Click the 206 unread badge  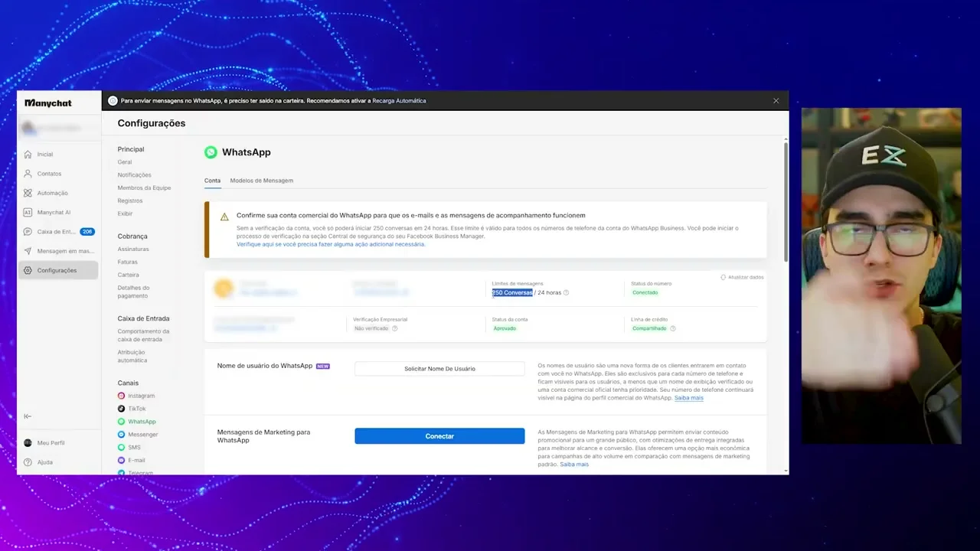[87, 232]
